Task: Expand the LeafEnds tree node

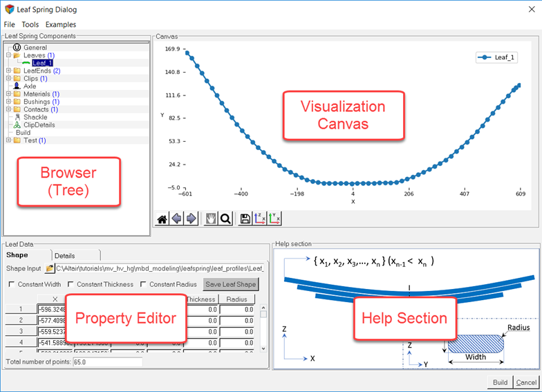Action: 8,71
